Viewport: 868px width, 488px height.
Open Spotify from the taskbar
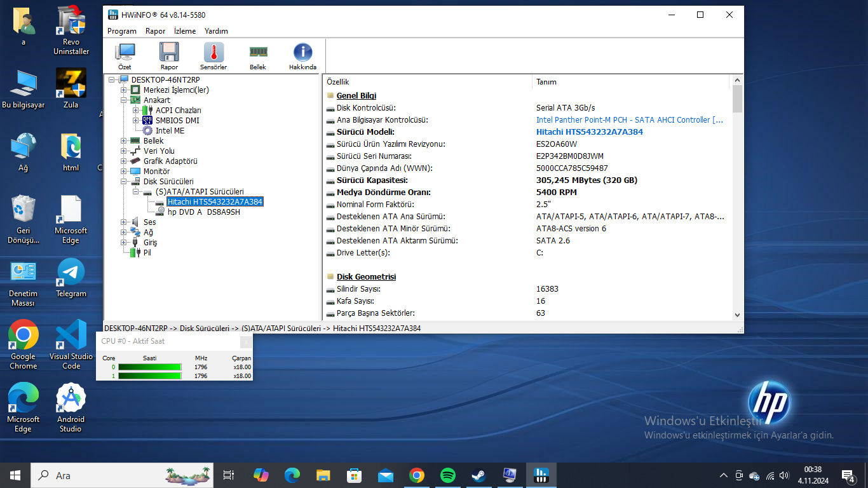pos(448,475)
